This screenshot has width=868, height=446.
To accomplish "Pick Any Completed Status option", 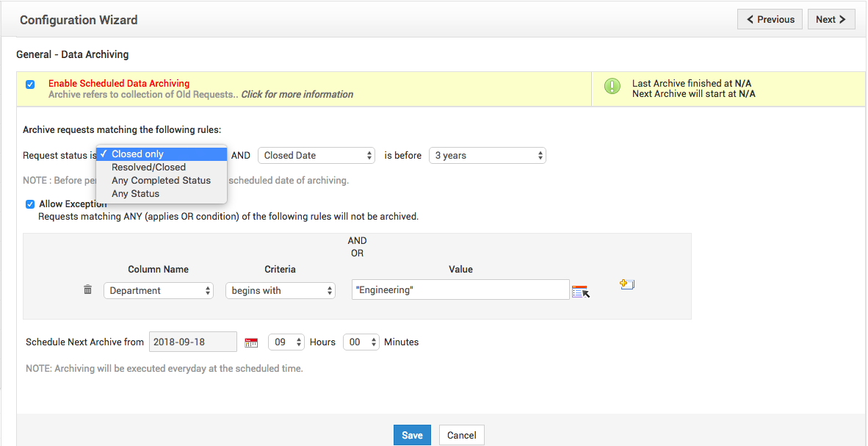I will (162, 180).
